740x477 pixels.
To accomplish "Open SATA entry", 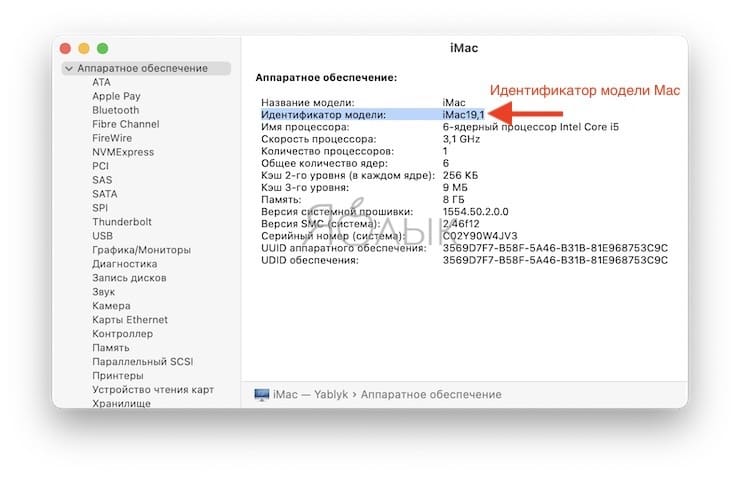I will click(x=105, y=194).
